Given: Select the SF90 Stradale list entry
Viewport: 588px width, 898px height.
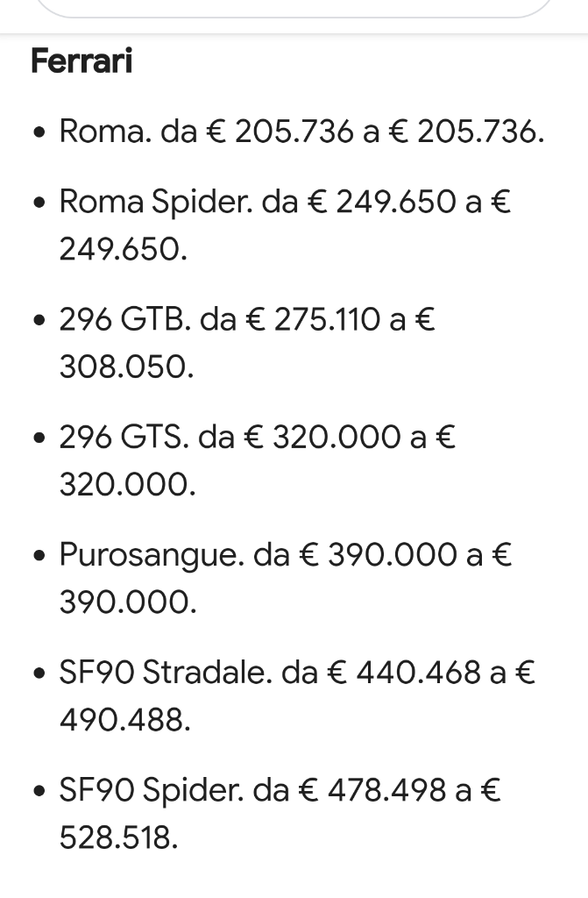Looking at the screenshot, I should tap(297, 695).
